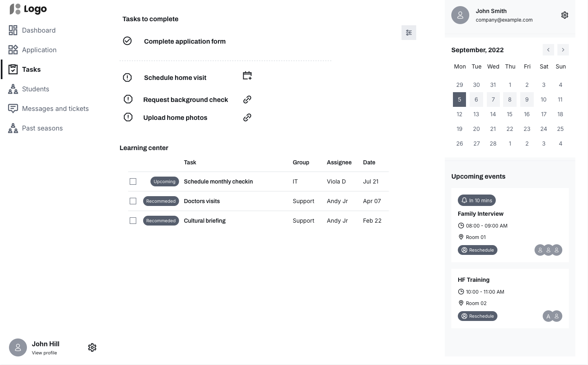Screen dimensions: 588x365
Task: Click link icon beside Upload home photos
Action: pyautogui.click(x=247, y=117)
